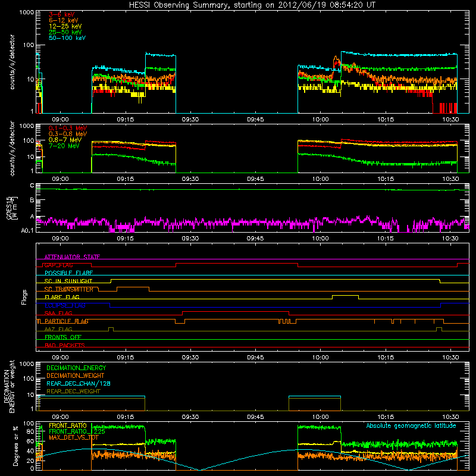Click the REAR_DEC_CHAN/128 legend label
Image resolution: width=476 pixels, height=476 pixels.
coord(79,383)
